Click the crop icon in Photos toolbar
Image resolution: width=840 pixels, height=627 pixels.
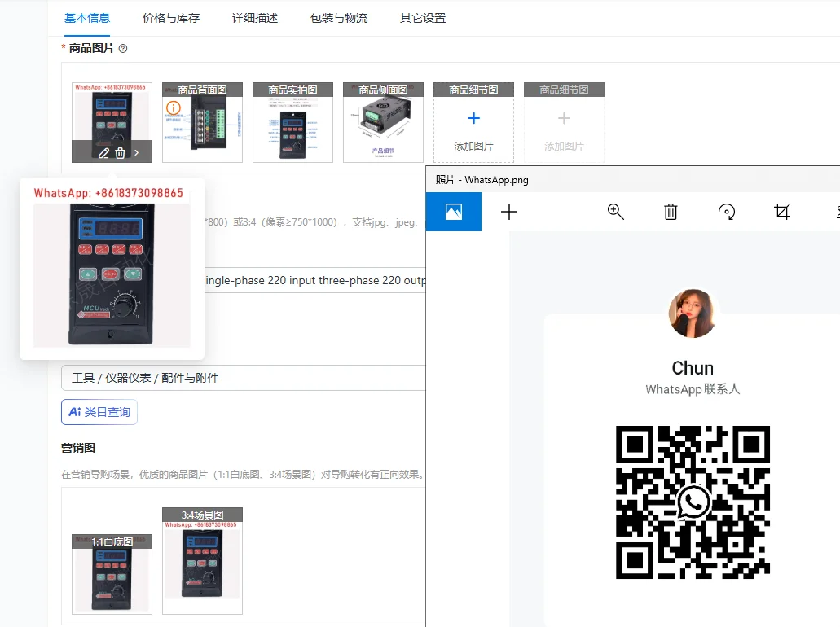(782, 212)
